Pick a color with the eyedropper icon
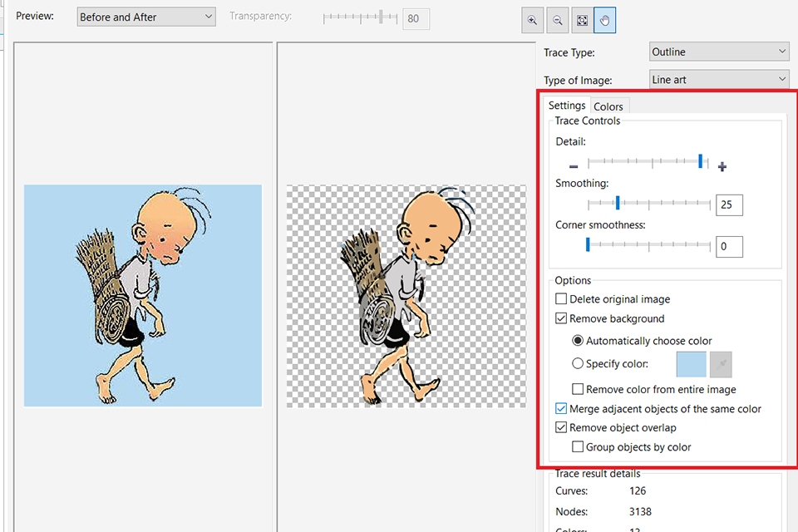This screenshot has width=798, height=532. (x=720, y=364)
